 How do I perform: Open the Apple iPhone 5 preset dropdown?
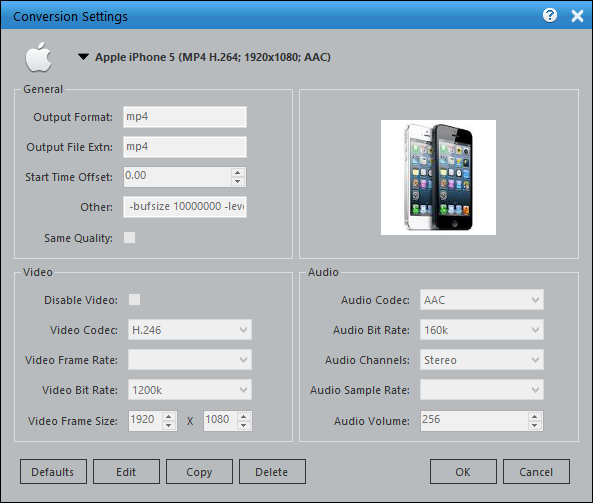coord(83,57)
